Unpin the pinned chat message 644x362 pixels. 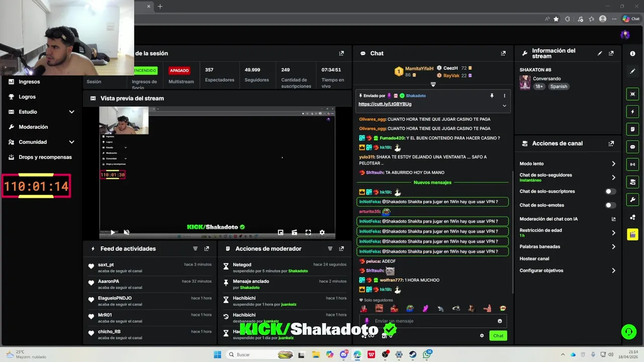click(492, 96)
